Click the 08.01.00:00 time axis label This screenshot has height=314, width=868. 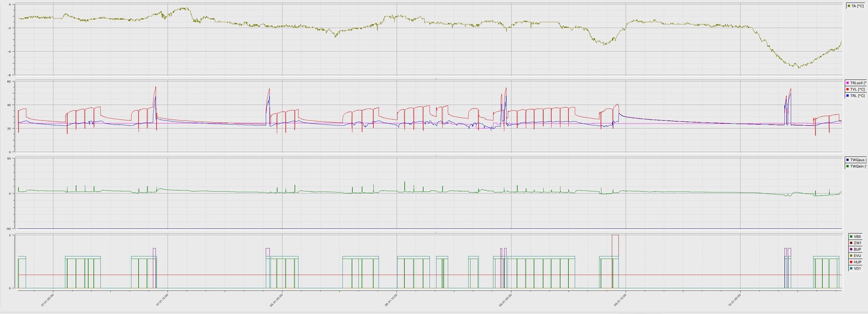pos(277,299)
